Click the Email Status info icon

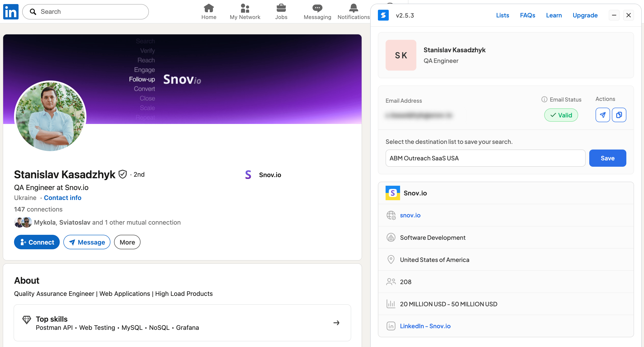[544, 100]
